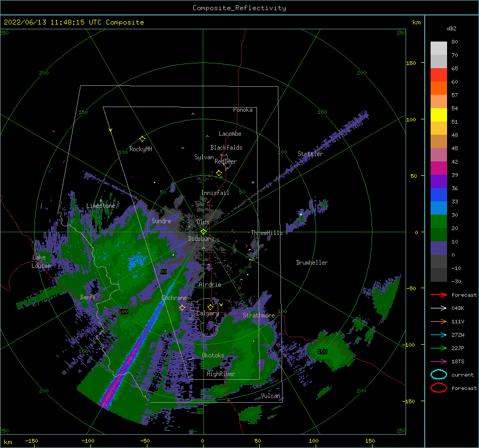The height and width of the screenshot is (448, 479).
Task: Select the bright green swatch between 30 and 20 dBZ
Action: 439,222
